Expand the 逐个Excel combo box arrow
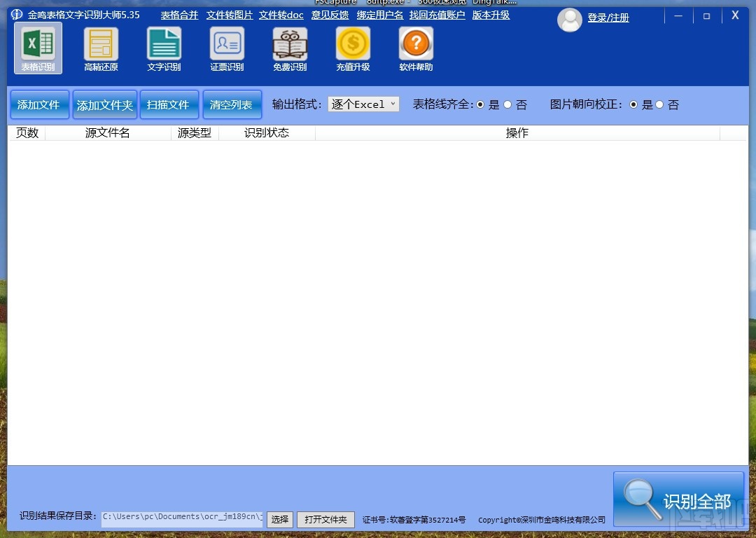756x538 pixels. (x=392, y=104)
